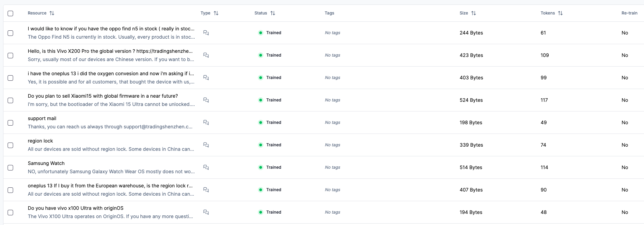Click the Tags column header
The width and height of the screenshot is (644, 225).
[x=329, y=13]
